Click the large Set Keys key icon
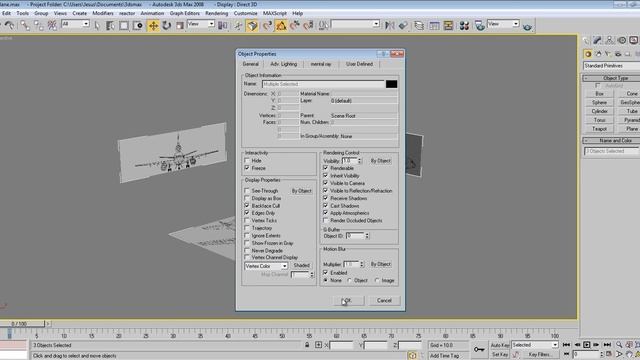640x360 pixels. (x=479, y=349)
